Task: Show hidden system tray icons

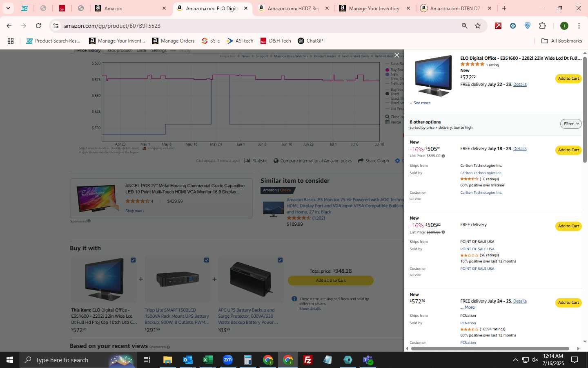Action: [x=515, y=360]
